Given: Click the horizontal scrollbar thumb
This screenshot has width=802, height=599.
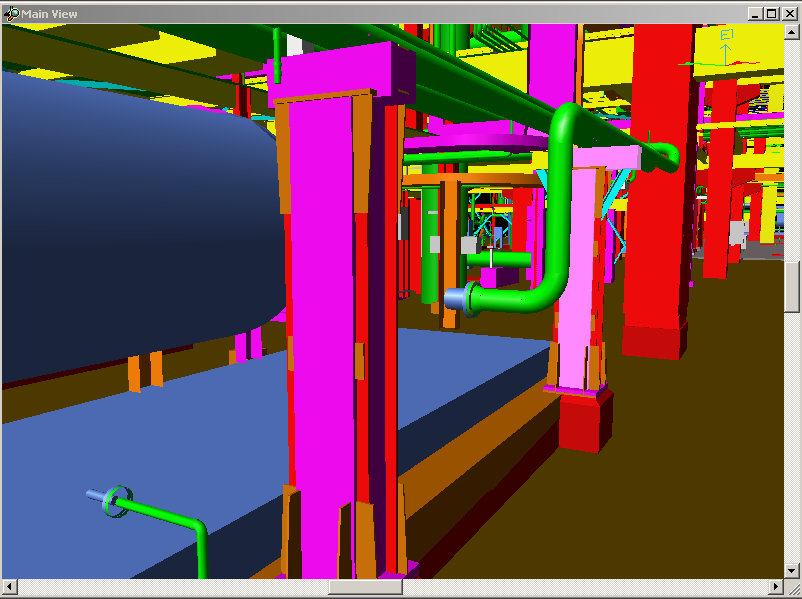Looking at the screenshot, I should pos(365,587).
